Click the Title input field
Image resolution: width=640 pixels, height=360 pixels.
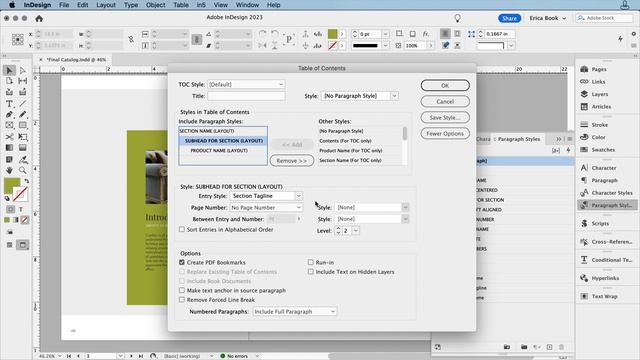[x=246, y=96]
